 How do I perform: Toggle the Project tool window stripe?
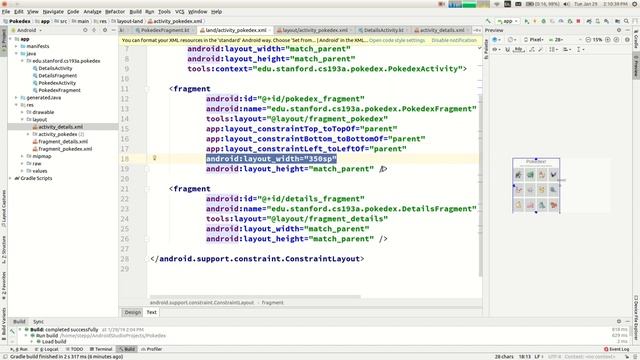(x=4, y=42)
